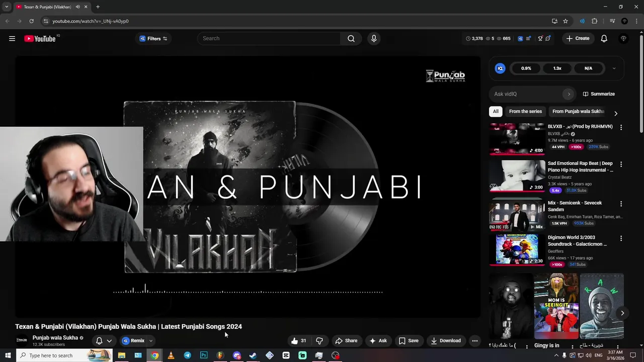The height and width of the screenshot is (362, 644).
Task: Like the video with thumbs up
Action: coord(299,341)
